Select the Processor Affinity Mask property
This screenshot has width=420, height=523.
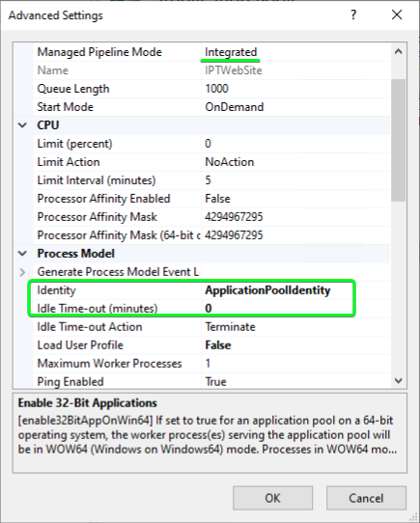coord(97,217)
